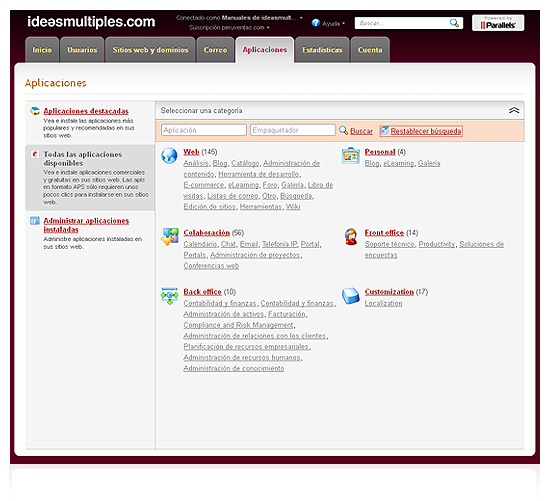The image size is (550, 501).
Task: Click the Parallels logo badge
Action: [498, 23]
